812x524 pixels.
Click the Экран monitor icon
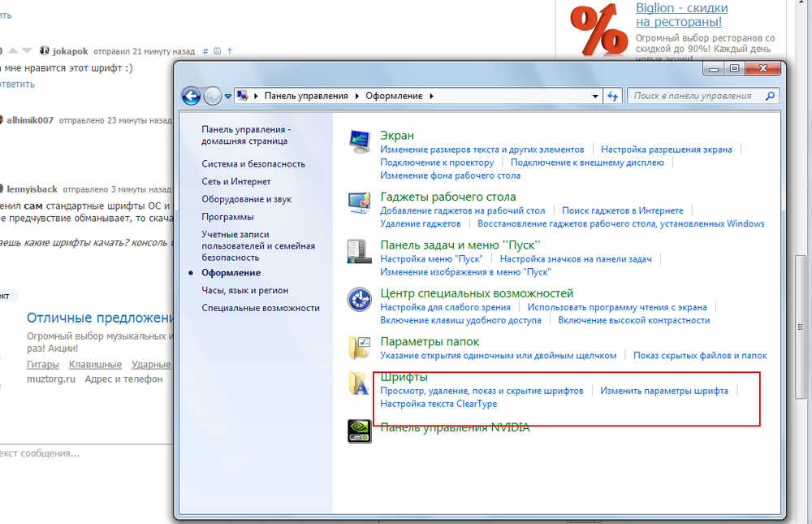click(360, 141)
